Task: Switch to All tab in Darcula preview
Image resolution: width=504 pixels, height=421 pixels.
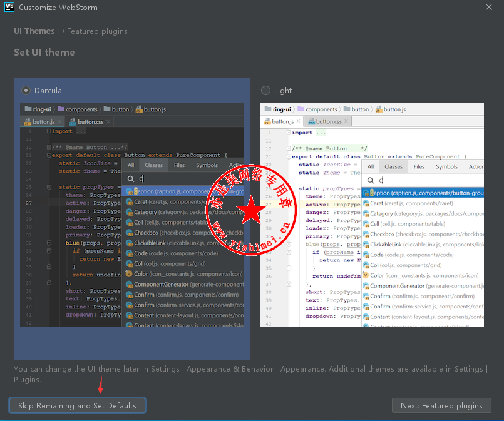Action: (x=131, y=165)
